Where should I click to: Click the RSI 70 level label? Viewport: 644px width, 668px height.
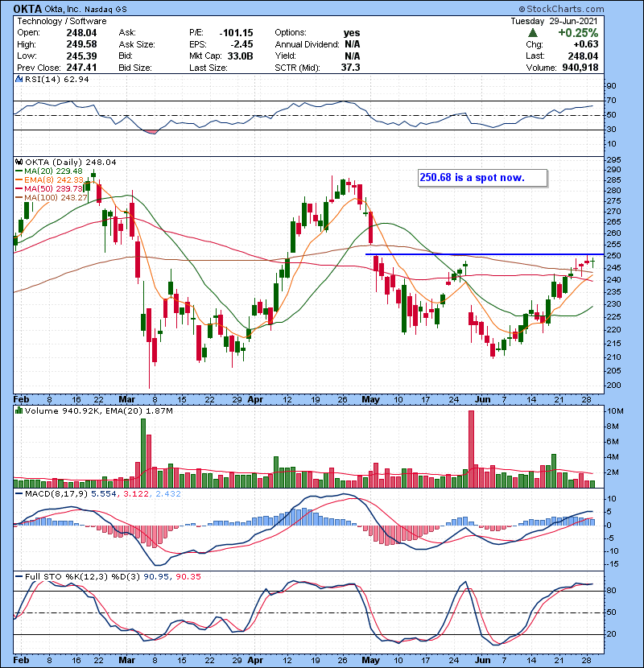(x=611, y=101)
